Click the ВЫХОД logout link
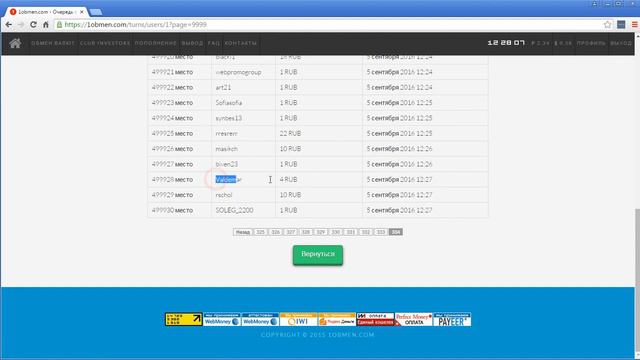640x360 pixels. click(621, 43)
